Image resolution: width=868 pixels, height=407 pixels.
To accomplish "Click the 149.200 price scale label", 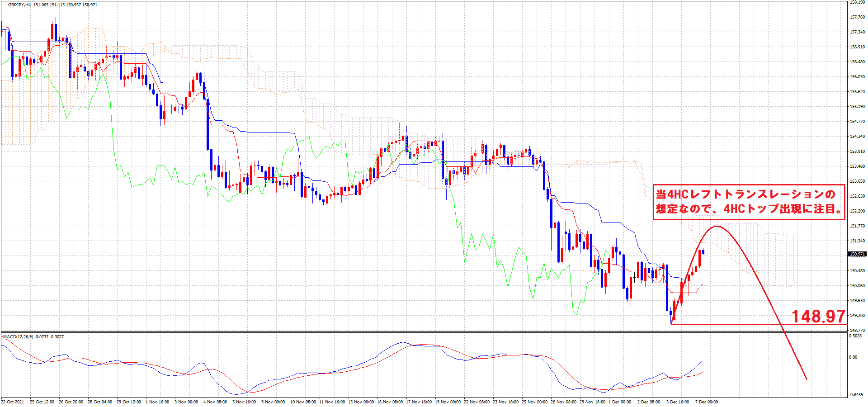I will [857, 316].
